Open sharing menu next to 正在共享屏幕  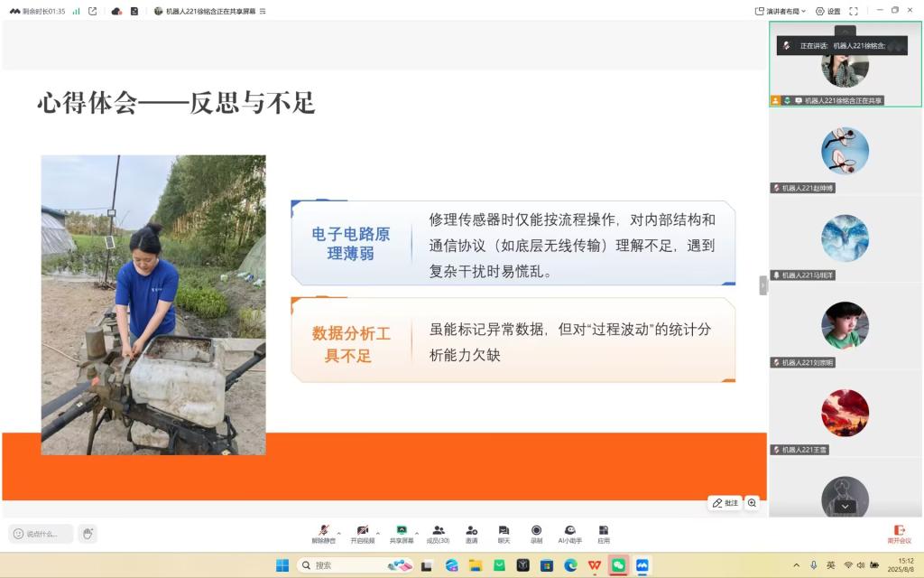click(x=262, y=11)
